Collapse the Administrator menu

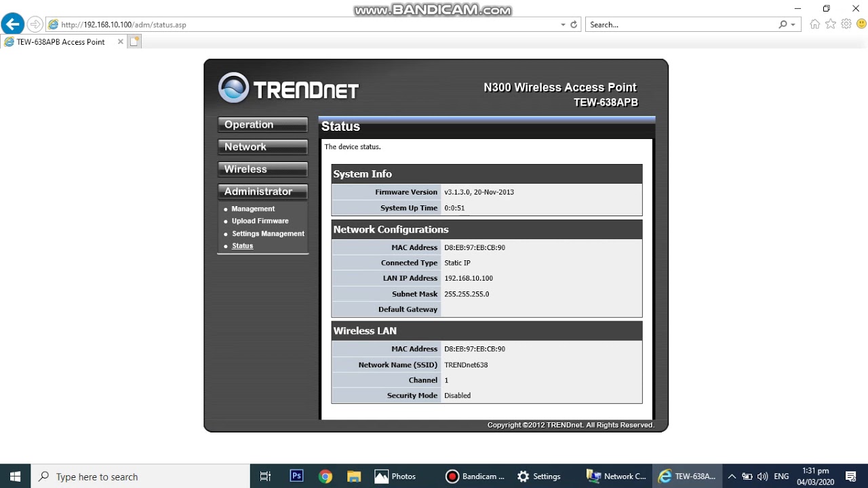(x=263, y=192)
